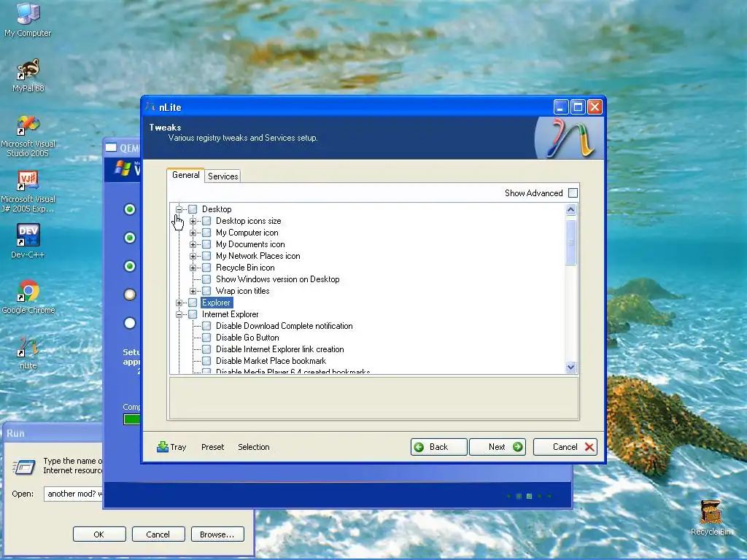Click the nLite title bar app icon

(150, 107)
